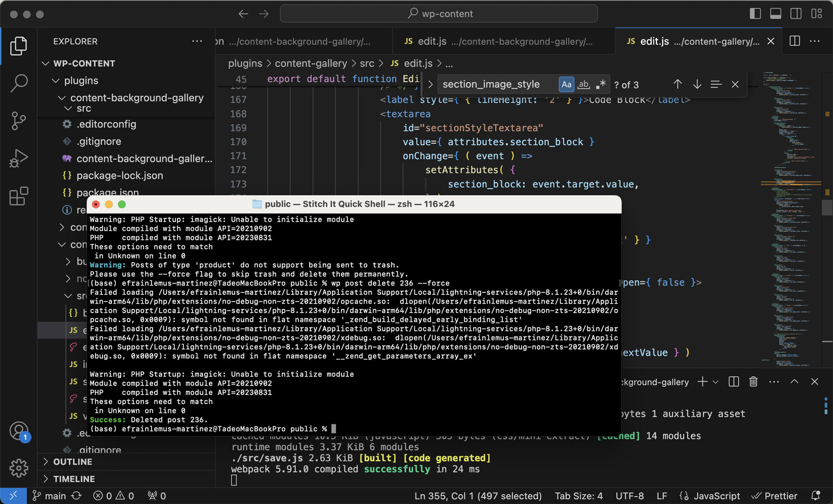The height and width of the screenshot is (504, 833).
Task: Open the Extensions view
Action: tap(19, 196)
